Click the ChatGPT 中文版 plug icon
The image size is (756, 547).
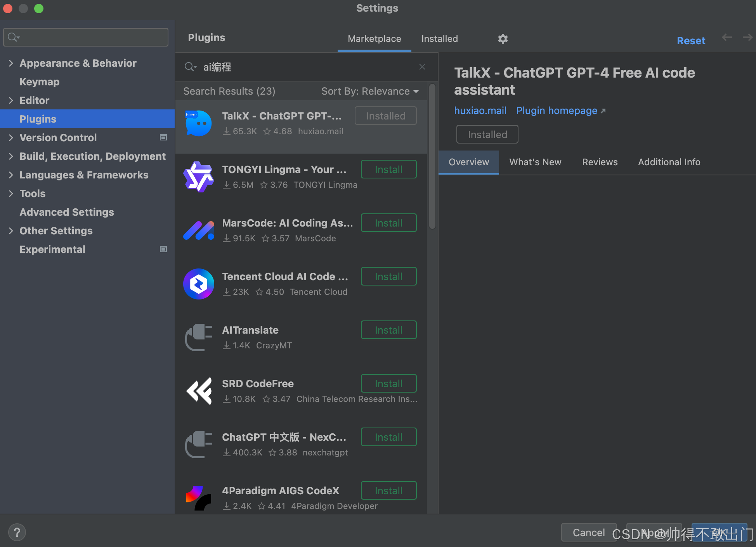click(198, 445)
